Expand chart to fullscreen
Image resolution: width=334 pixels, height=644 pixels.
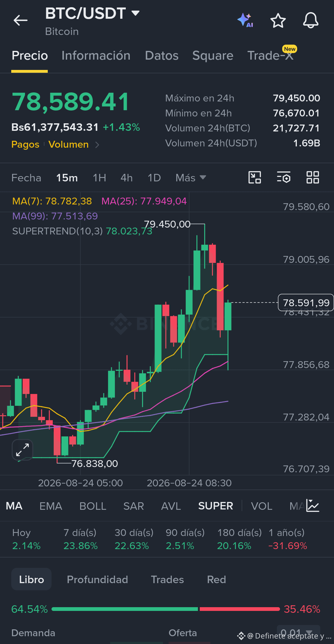point(22,450)
